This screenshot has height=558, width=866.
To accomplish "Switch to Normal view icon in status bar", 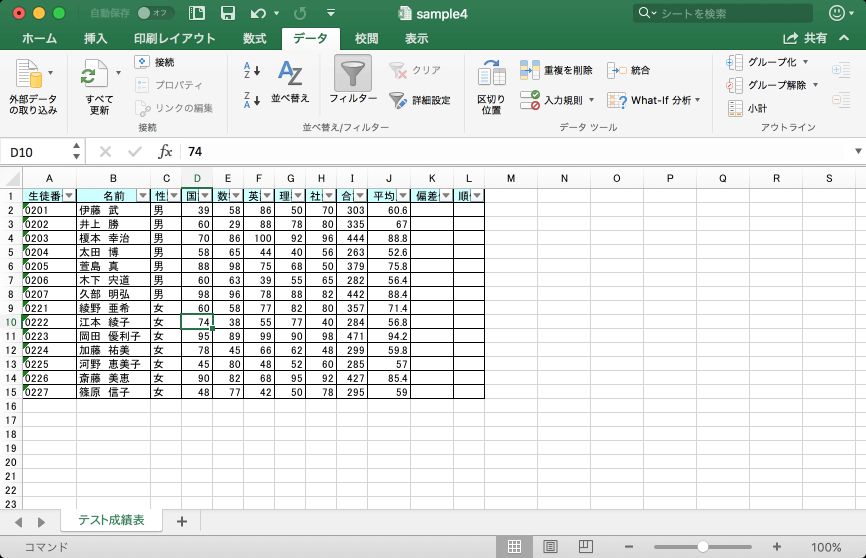I will pyautogui.click(x=514, y=546).
